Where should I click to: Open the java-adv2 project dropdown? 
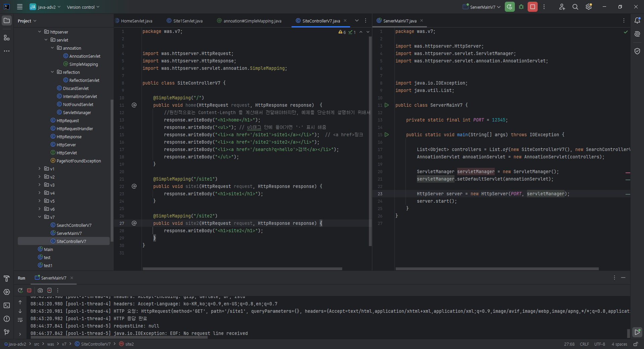tap(45, 7)
